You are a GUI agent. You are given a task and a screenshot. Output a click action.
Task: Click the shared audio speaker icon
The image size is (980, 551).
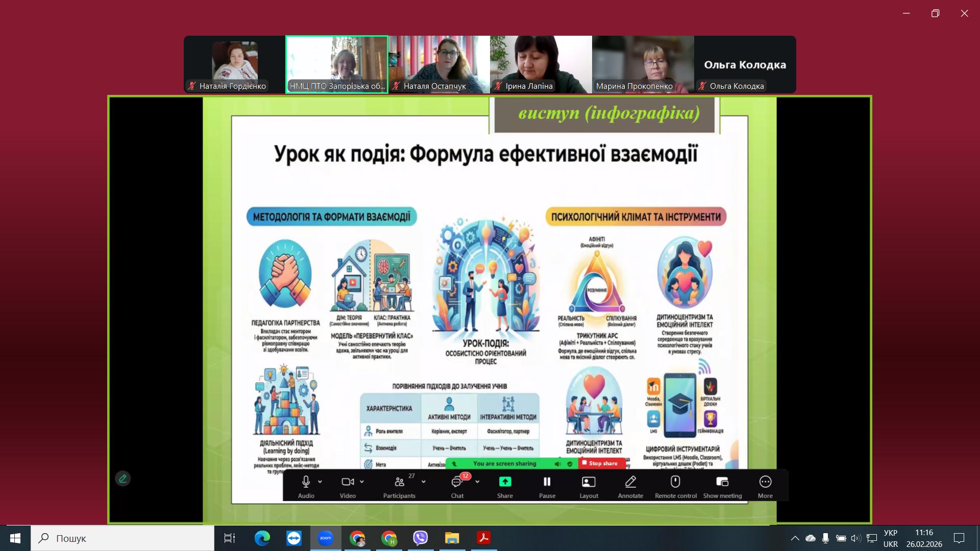558,464
